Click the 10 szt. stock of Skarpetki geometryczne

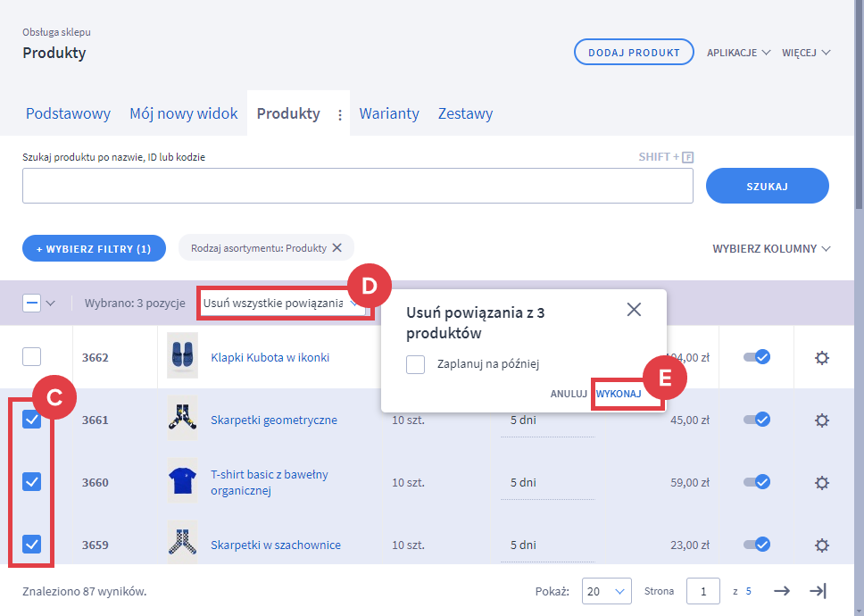point(408,420)
